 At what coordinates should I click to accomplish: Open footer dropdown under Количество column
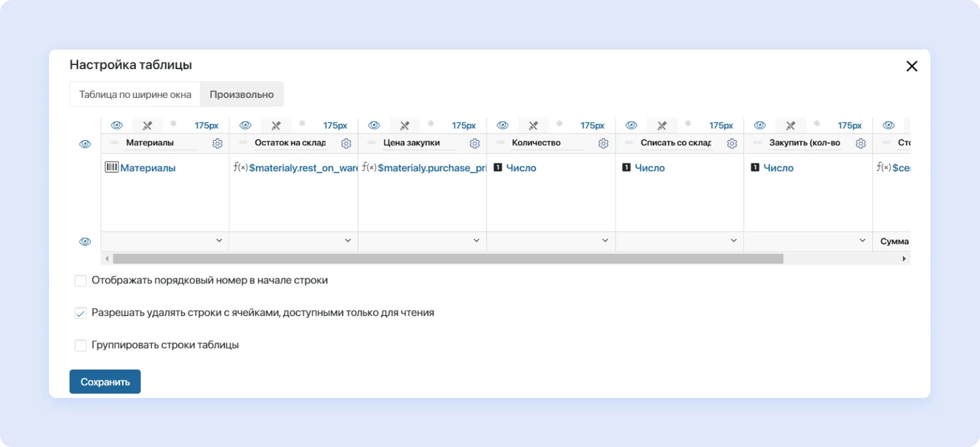605,241
